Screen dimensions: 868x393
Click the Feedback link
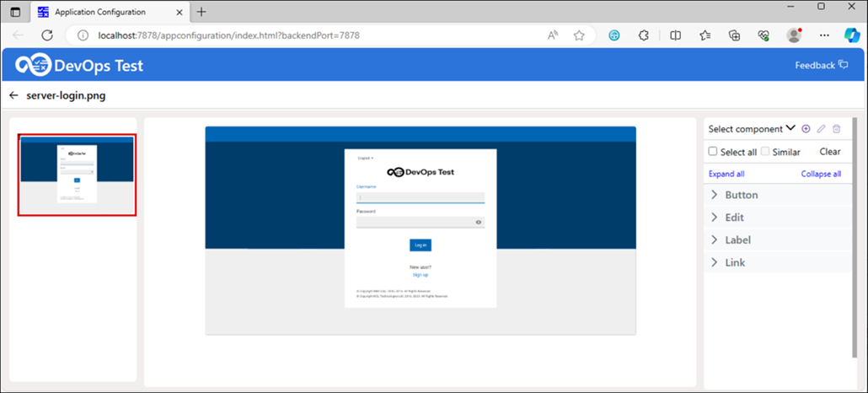(x=815, y=65)
